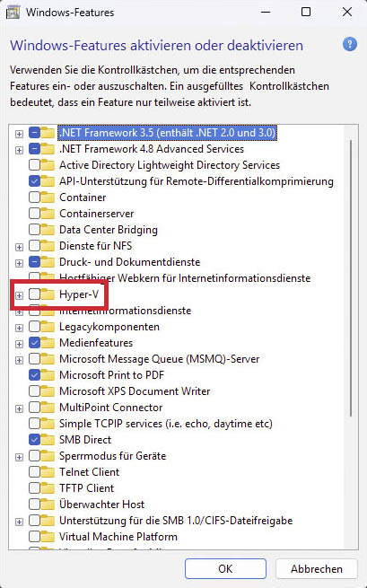The width and height of the screenshot is (367, 588).
Task: Expand SMB 1.0/CIFS-Dateifreigabe support node
Action: point(19,522)
